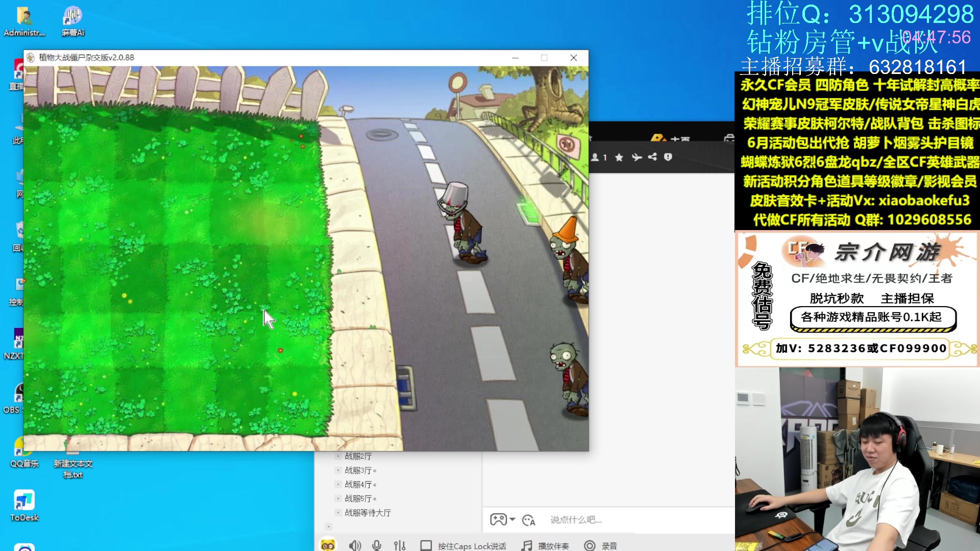Expand the node beside 战服3厅

338,470
